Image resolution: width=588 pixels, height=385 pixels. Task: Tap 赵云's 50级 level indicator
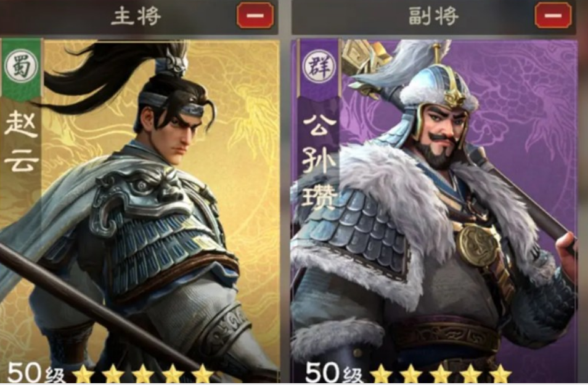(x=36, y=373)
